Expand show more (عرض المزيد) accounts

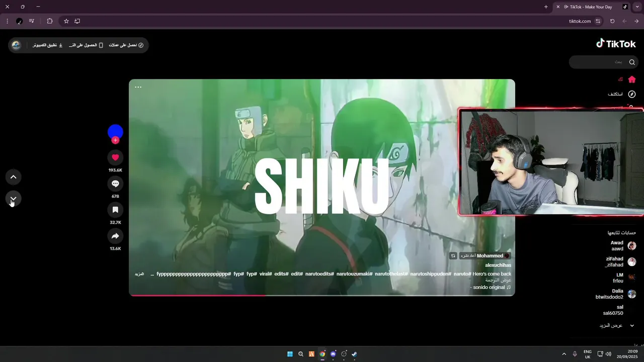pyautogui.click(x=617, y=326)
